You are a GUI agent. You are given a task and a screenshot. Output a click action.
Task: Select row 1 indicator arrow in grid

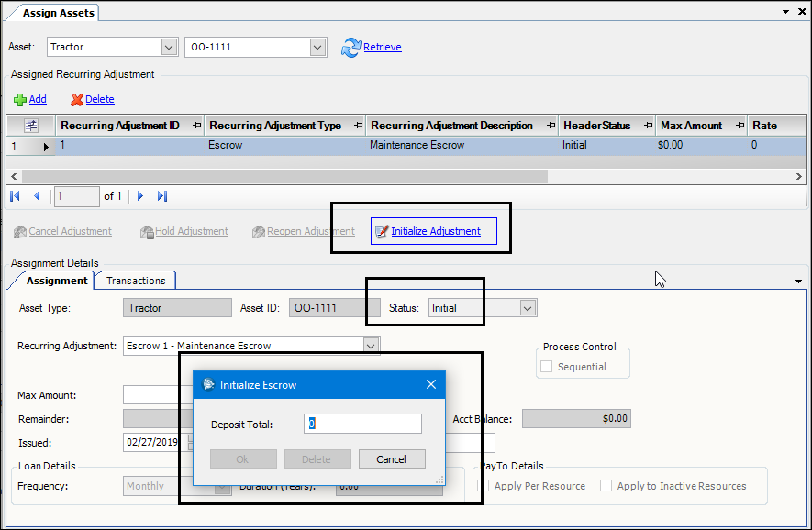pyautogui.click(x=46, y=147)
